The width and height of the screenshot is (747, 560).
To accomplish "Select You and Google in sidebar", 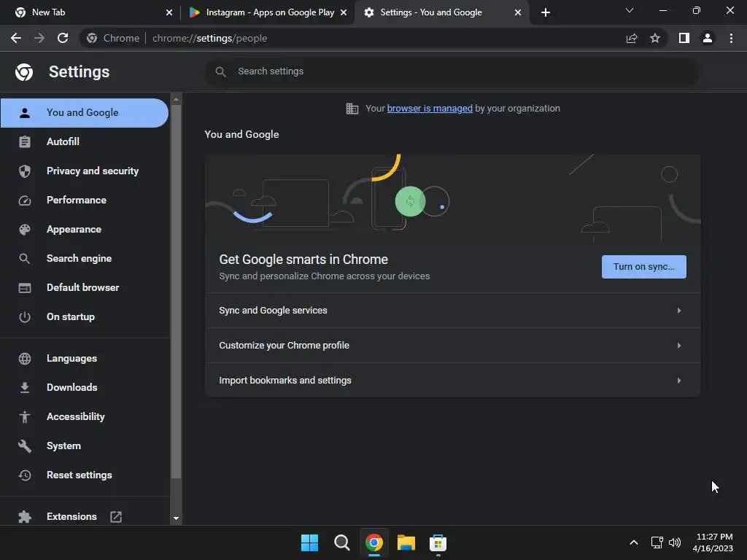I will point(85,113).
